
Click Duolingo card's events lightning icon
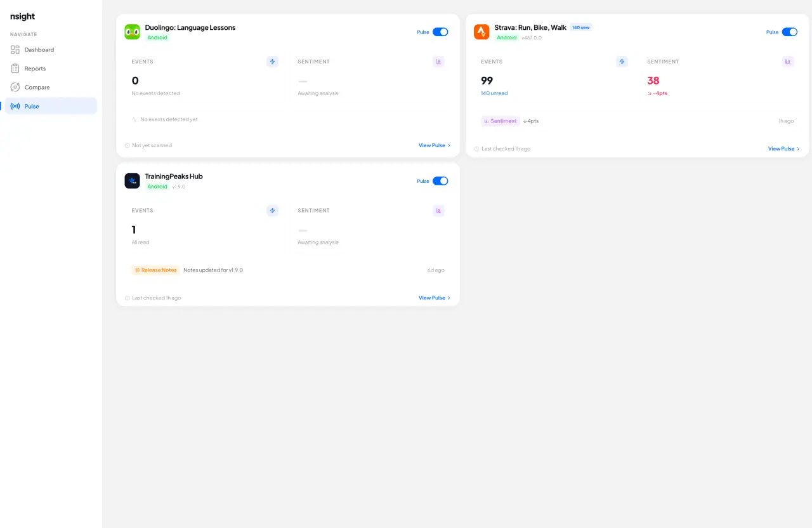[273, 62]
